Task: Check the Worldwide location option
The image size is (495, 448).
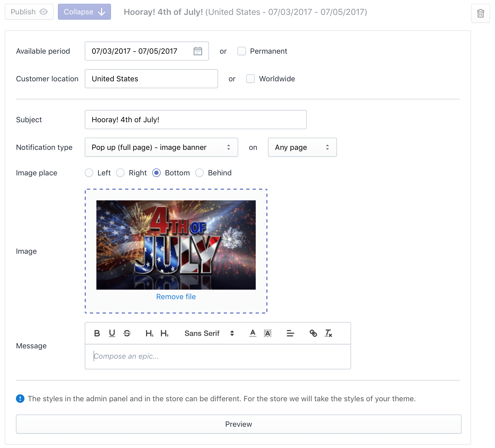Action: point(250,79)
